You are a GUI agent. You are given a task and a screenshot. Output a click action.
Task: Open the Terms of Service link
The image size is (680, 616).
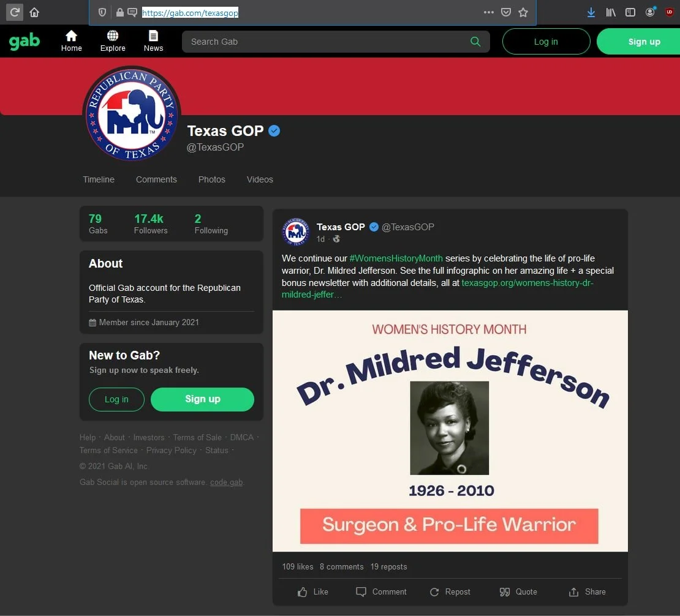108,451
